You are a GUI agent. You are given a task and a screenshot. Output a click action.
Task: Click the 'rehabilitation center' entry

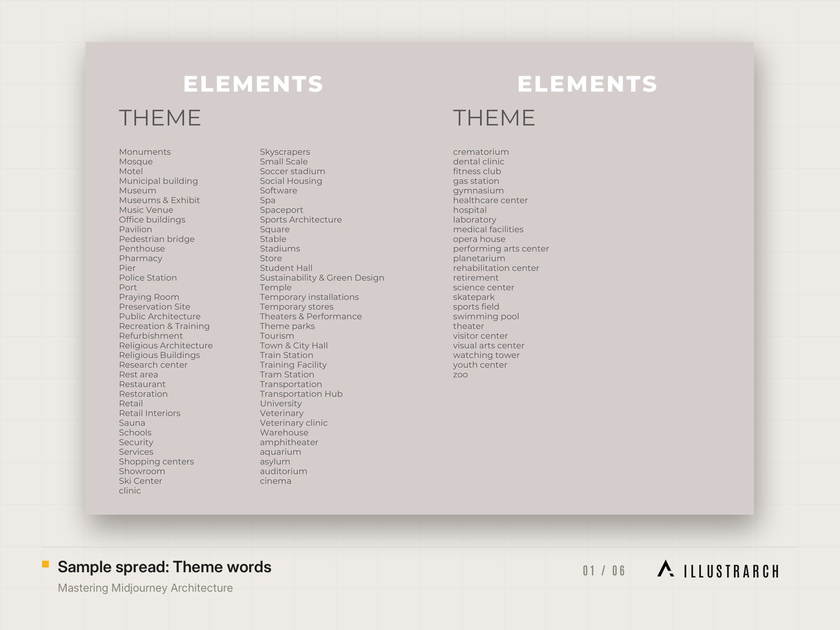coord(496,268)
